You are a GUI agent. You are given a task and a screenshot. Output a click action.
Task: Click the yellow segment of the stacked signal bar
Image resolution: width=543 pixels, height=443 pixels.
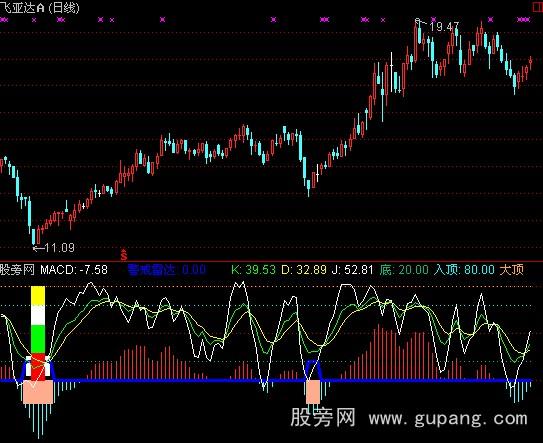point(38,295)
